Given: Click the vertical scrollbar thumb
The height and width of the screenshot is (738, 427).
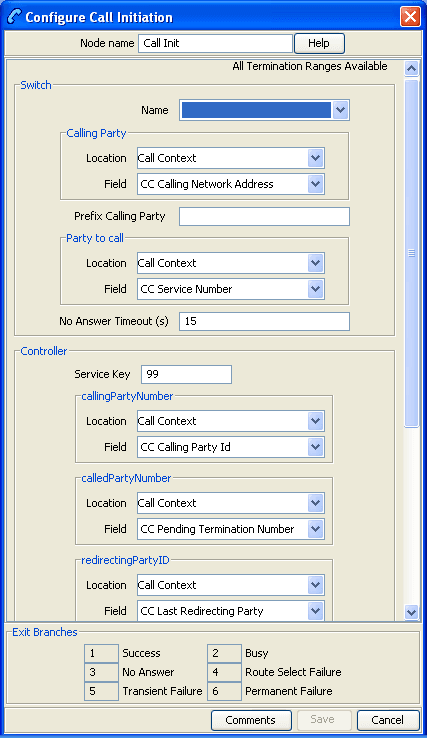Looking at the screenshot, I should (x=411, y=253).
